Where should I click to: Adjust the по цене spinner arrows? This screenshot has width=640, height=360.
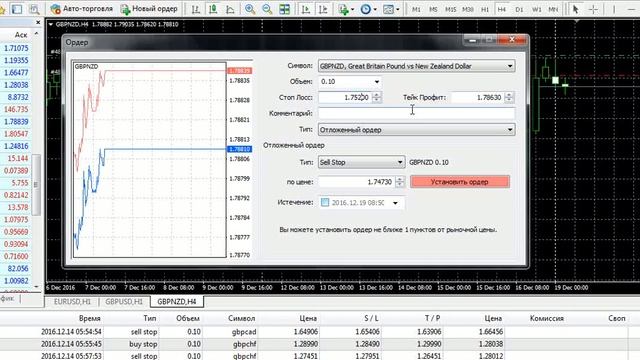(x=400, y=182)
